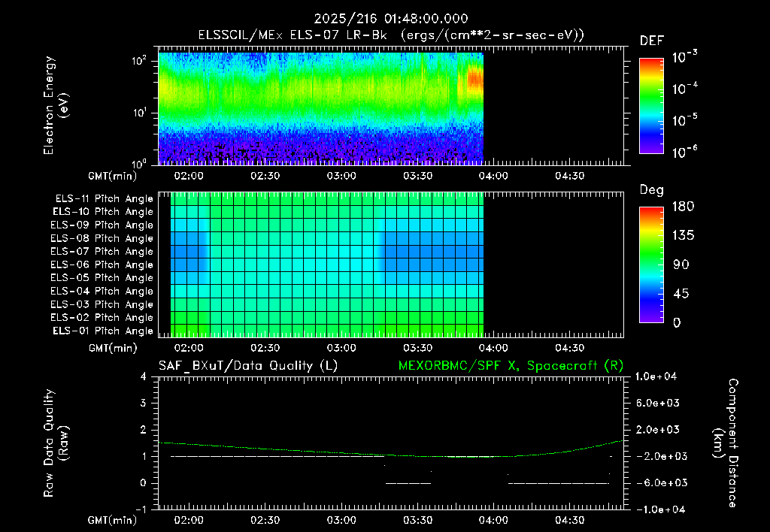Click the Raw Data Quality (Raw) axis label
770x532 pixels.
click(x=56, y=443)
